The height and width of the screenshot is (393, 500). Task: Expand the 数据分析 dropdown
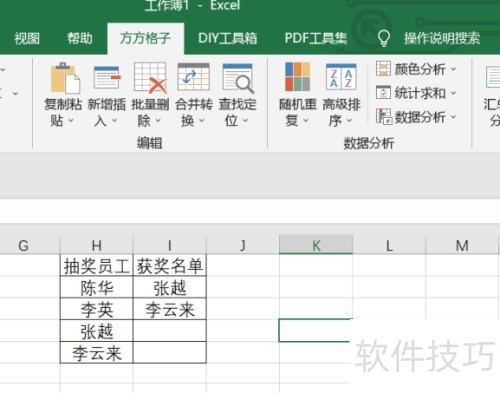point(454,117)
